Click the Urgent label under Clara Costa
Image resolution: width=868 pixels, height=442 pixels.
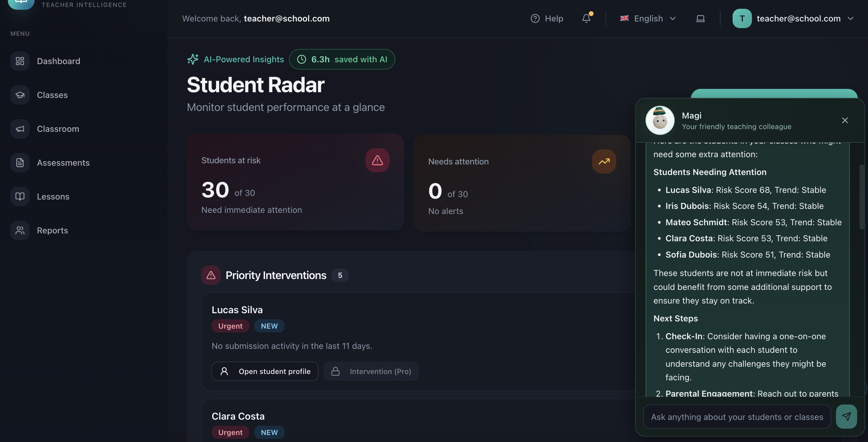click(230, 432)
